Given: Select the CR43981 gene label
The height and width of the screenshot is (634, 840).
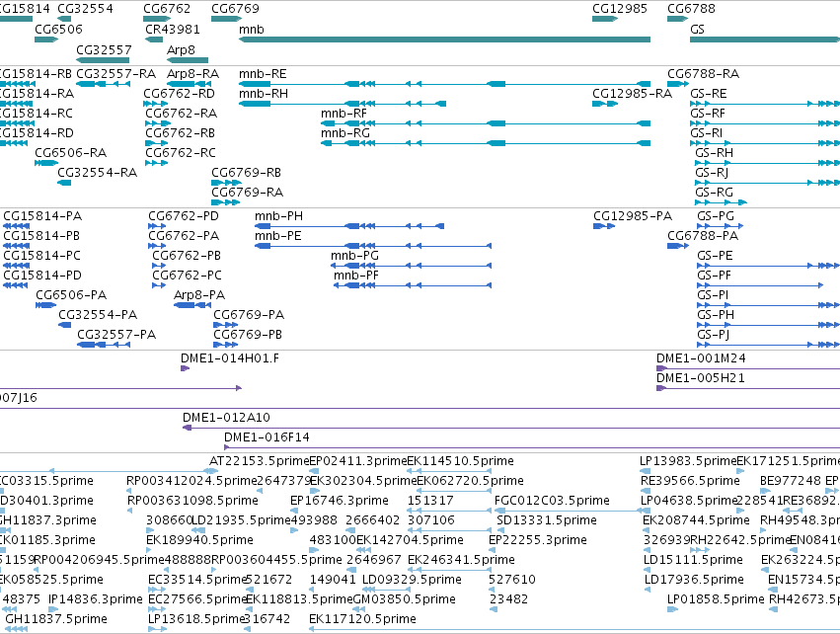Looking at the screenshot, I should pyautogui.click(x=173, y=30).
